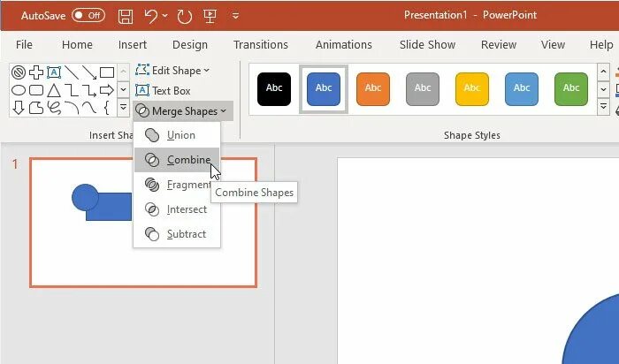The height and width of the screenshot is (364, 619).
Task: Switch to the Transitions tab
Action: tap(261, 44)
